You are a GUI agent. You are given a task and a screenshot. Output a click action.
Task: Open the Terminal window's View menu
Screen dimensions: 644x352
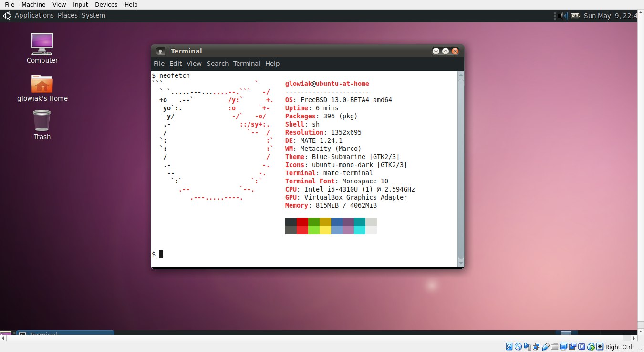[194, 64]
